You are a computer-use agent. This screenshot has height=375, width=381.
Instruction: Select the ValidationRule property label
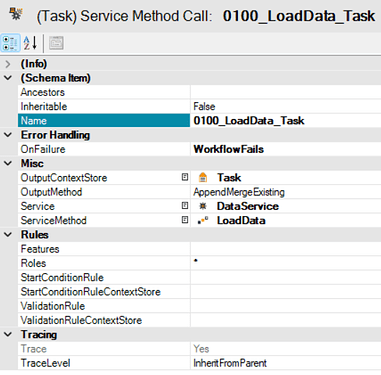click(53, 306)
